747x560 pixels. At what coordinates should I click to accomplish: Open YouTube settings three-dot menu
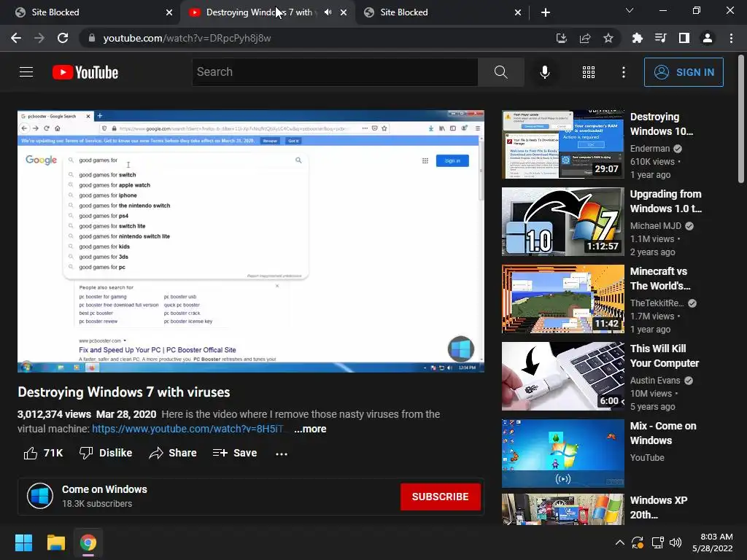[x=623, y=72]
